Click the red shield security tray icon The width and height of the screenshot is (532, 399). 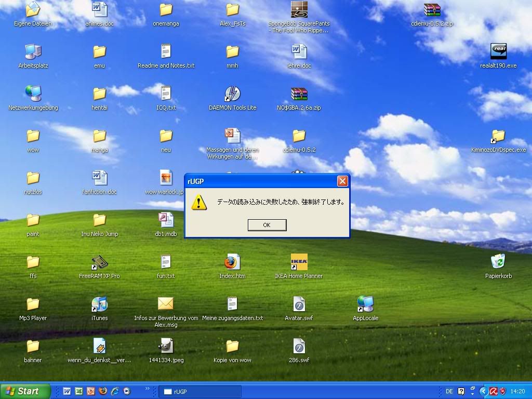pyautogui.click(x=503, y=392)
